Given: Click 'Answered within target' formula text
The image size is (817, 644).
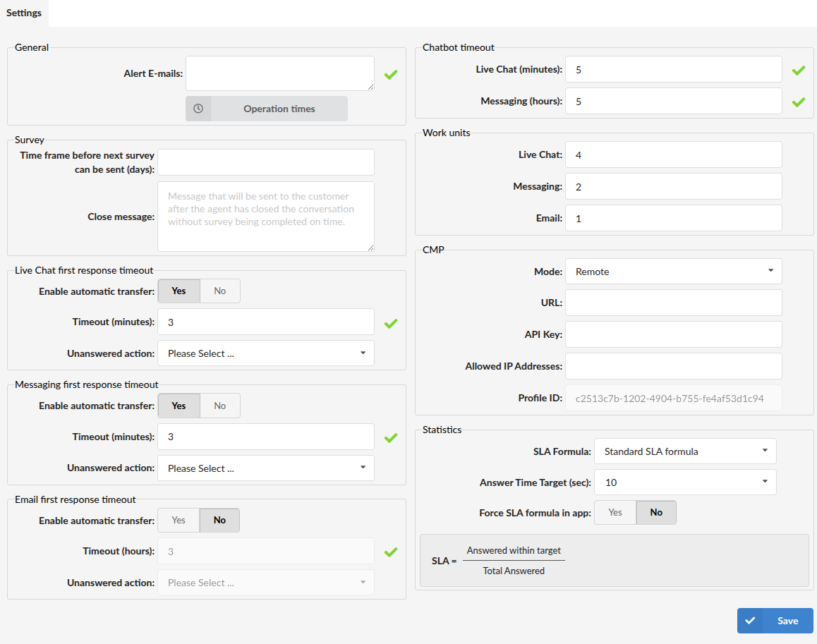Looking at the screenshot, I should pos(514,550).
